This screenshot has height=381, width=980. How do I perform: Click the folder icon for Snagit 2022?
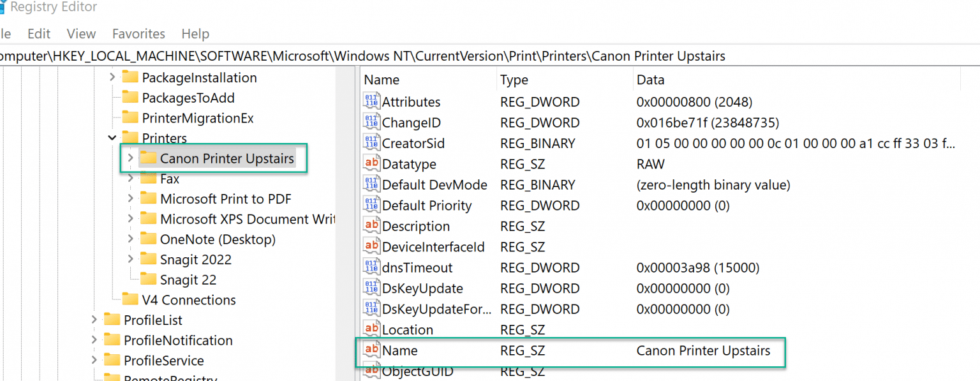pos(149,259)
